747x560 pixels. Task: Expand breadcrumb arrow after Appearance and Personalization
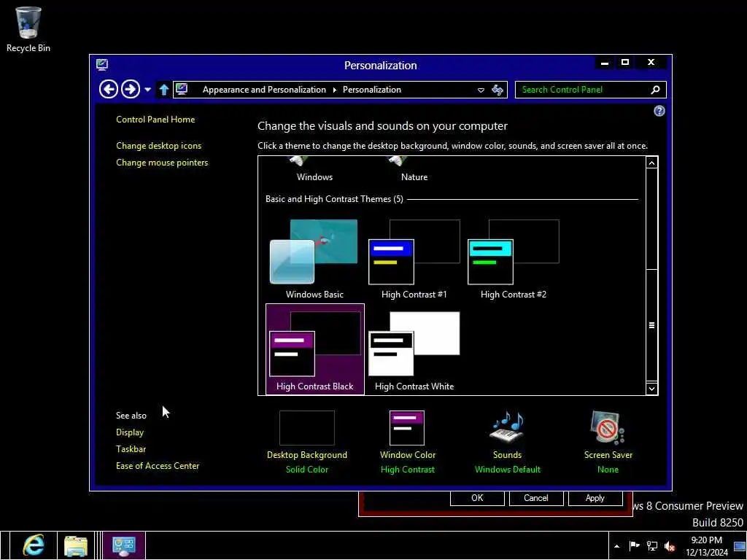pyautogui.click(x=334, y=90)
